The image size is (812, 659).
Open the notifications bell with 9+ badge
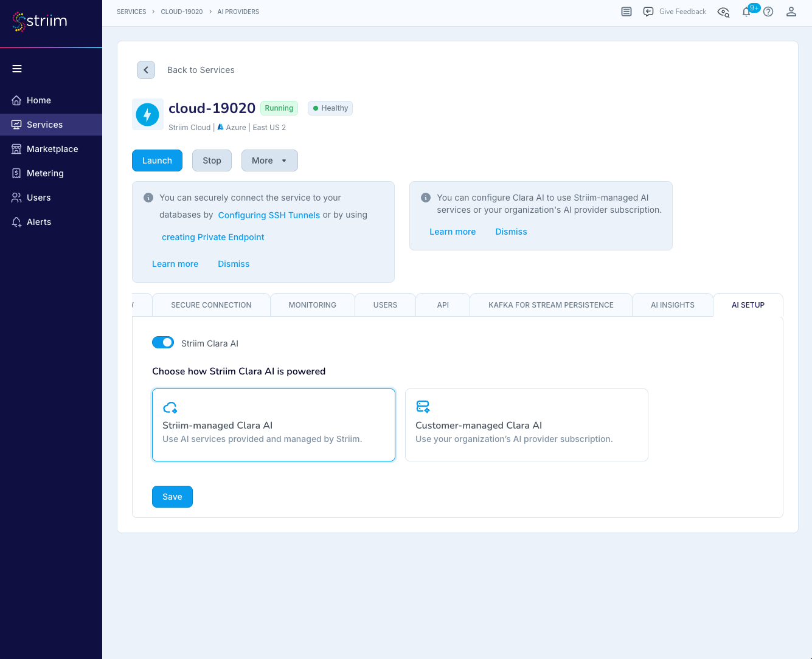746,12
